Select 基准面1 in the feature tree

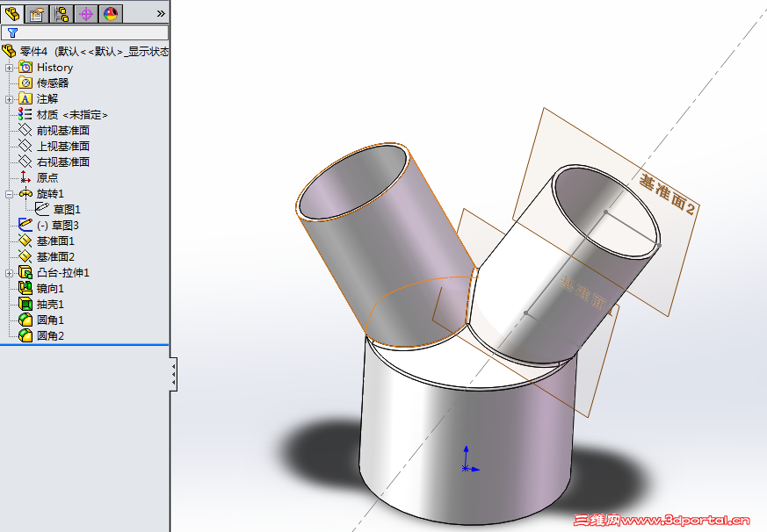click(x=55, y=241)
